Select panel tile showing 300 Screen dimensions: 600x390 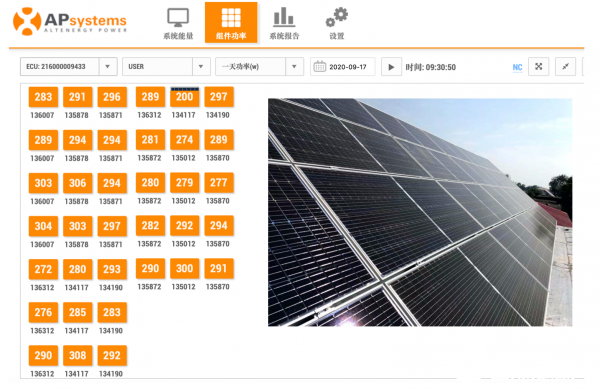click(184, 268)
